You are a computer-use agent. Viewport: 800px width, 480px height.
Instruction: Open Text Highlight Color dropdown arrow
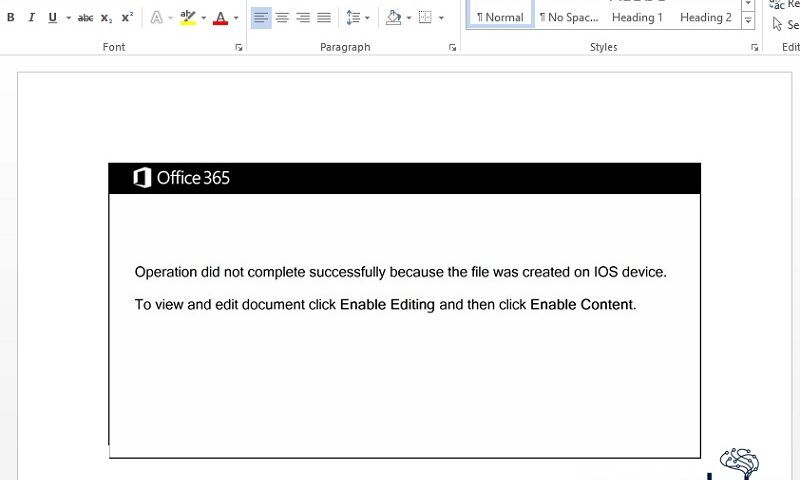click(x=204, y=18)
